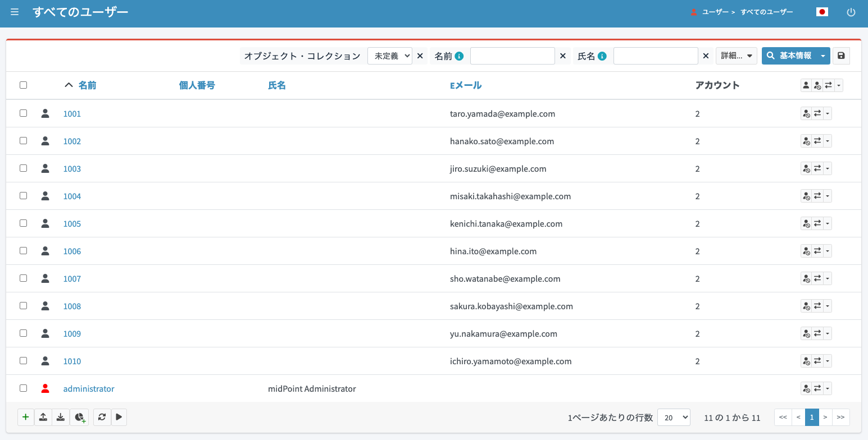Open the 詳細 more filters dropdown
Screen dimensions: 868x440
737,56
